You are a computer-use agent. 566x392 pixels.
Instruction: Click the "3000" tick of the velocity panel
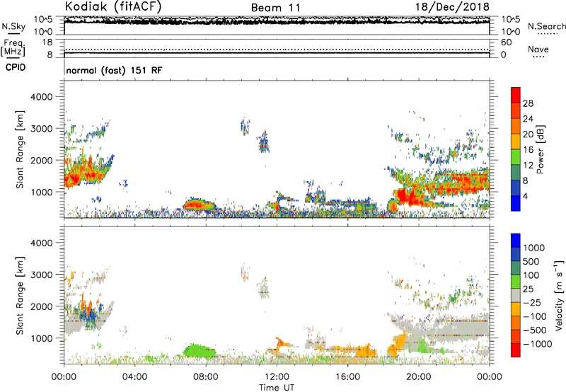click(41, 275)
